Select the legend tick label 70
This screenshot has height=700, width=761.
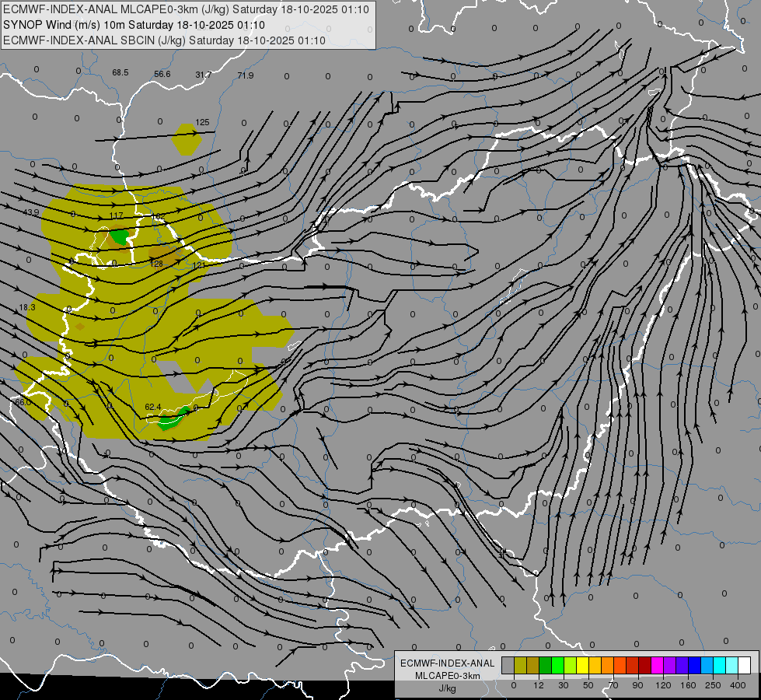(613, 685)
